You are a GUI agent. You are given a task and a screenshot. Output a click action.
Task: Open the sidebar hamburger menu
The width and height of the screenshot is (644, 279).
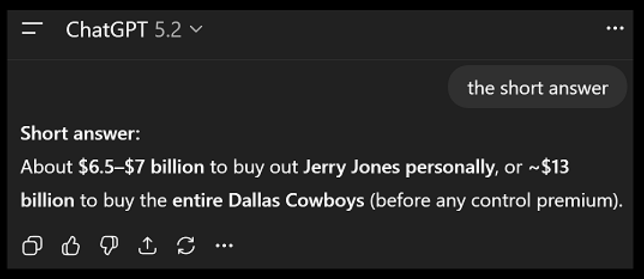tap(32, 30)
